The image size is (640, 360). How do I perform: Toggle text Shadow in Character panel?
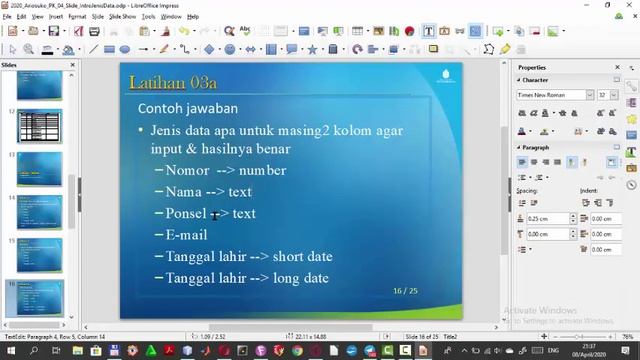pos(574,113)
